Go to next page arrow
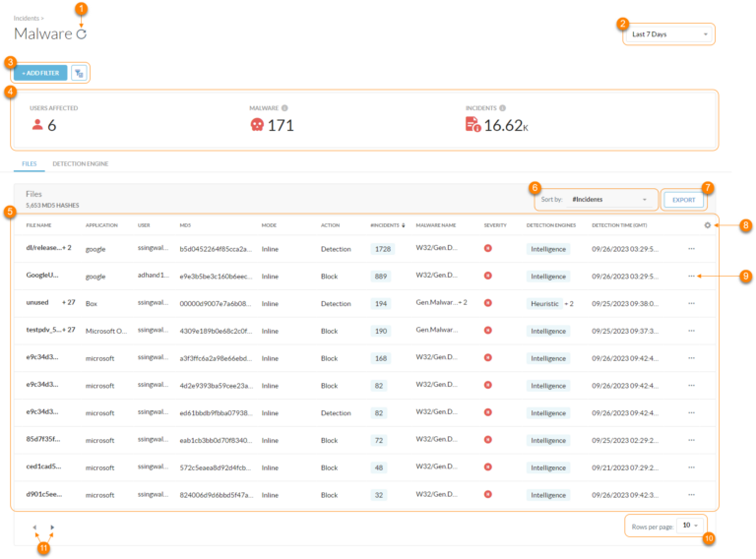756x559 pixels. pyautogui.click(x=52, y=528)
